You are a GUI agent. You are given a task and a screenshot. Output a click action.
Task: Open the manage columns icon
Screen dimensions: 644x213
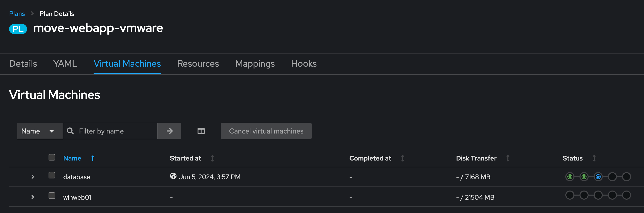click(201, 131)
